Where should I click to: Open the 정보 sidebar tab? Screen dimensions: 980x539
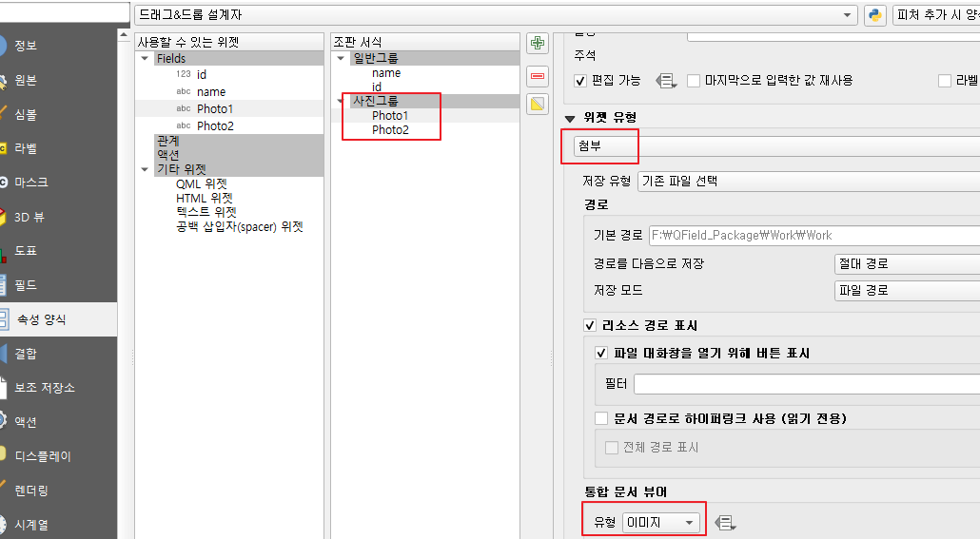26,46
